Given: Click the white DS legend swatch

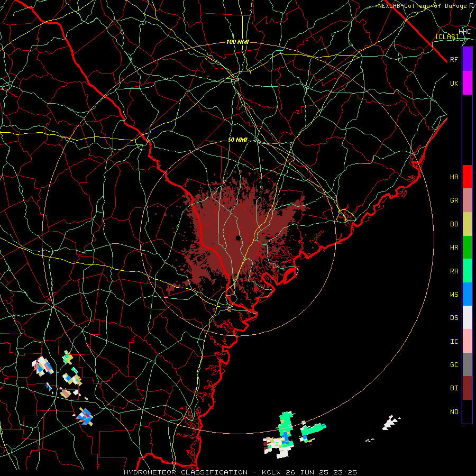Looking at the screenshot, I should (x=467, y=317).
